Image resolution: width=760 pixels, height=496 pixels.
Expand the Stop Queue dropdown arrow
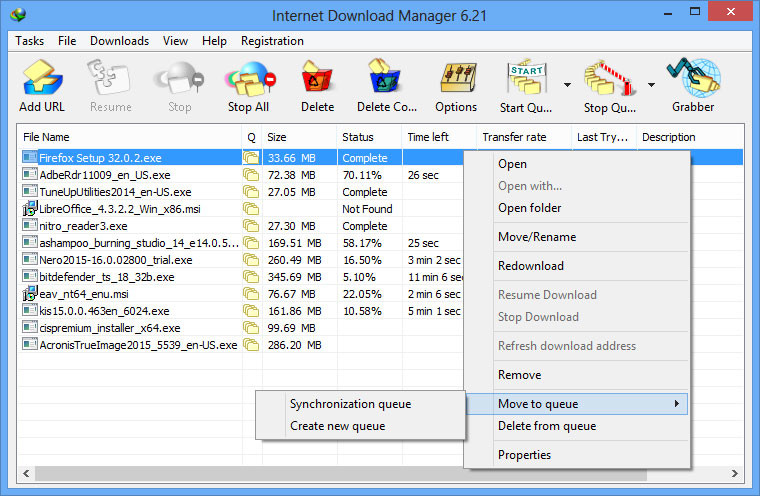(651, 85)
